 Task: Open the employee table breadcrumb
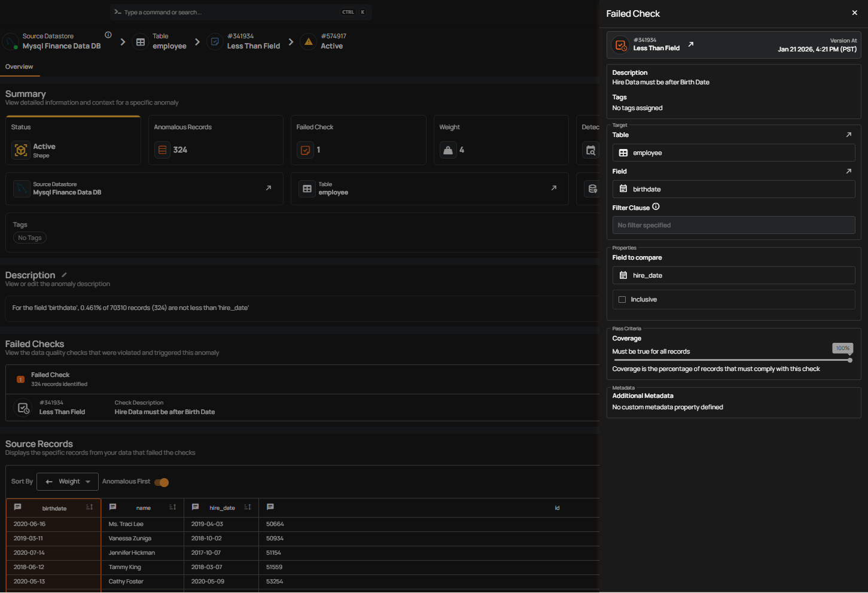click(x=169, y=46)
